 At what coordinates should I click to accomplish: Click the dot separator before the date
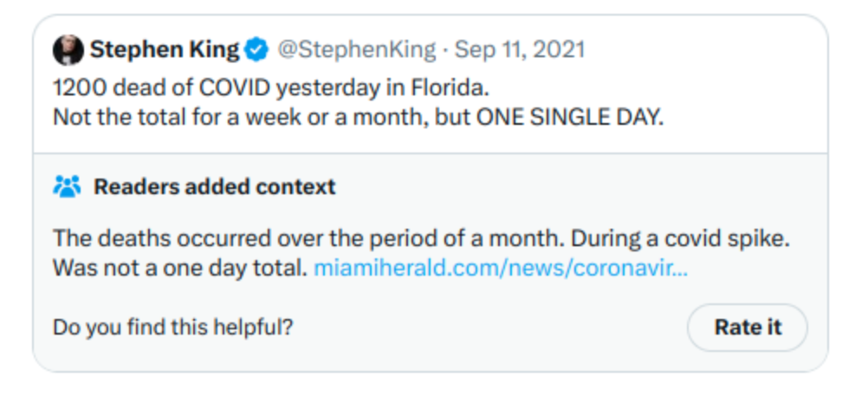[x=445, y=50]
